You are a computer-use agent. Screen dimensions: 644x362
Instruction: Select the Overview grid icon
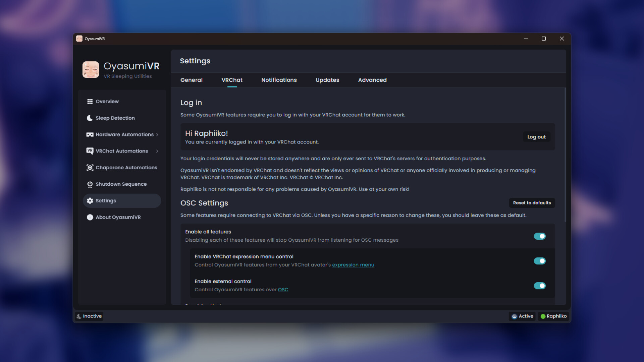point(90,101)
